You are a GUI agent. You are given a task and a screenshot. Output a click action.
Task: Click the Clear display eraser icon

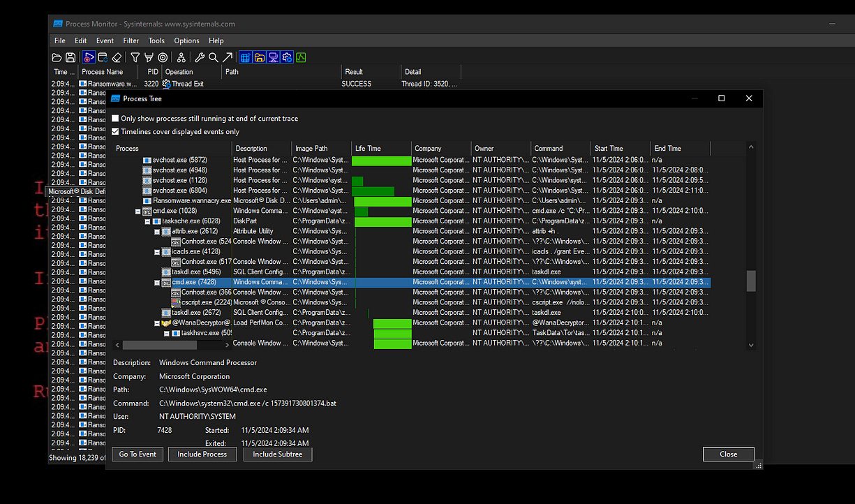[117, 57]
